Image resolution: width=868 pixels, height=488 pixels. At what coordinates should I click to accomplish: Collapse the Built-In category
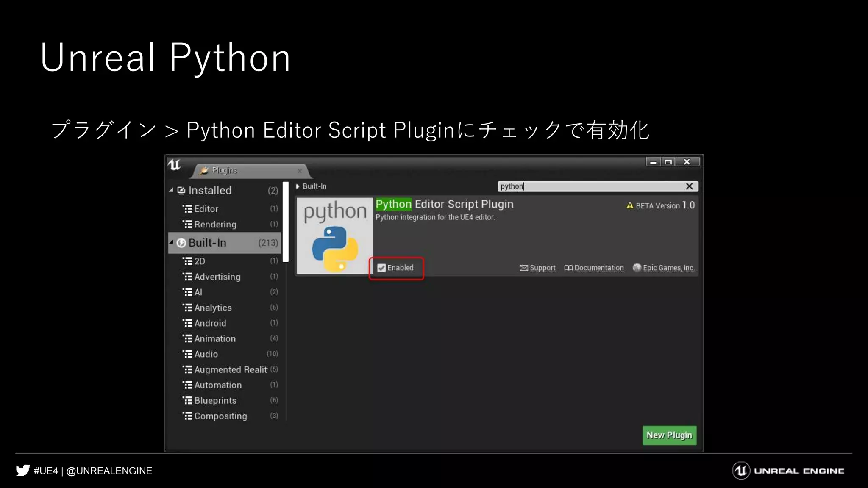pos(171,242)
